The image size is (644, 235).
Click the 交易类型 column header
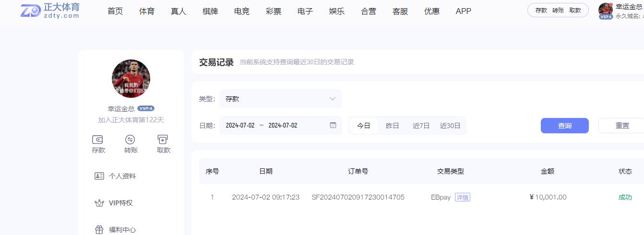451,171
